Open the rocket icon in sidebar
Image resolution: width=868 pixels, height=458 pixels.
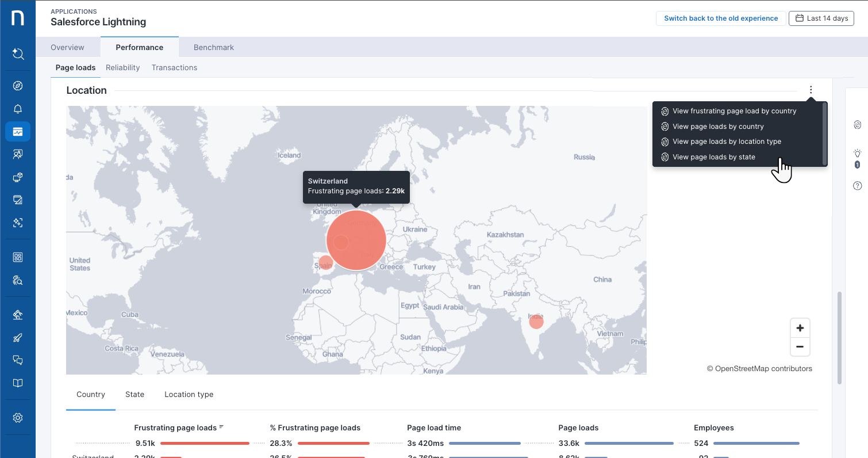click(x=18, y=338)
